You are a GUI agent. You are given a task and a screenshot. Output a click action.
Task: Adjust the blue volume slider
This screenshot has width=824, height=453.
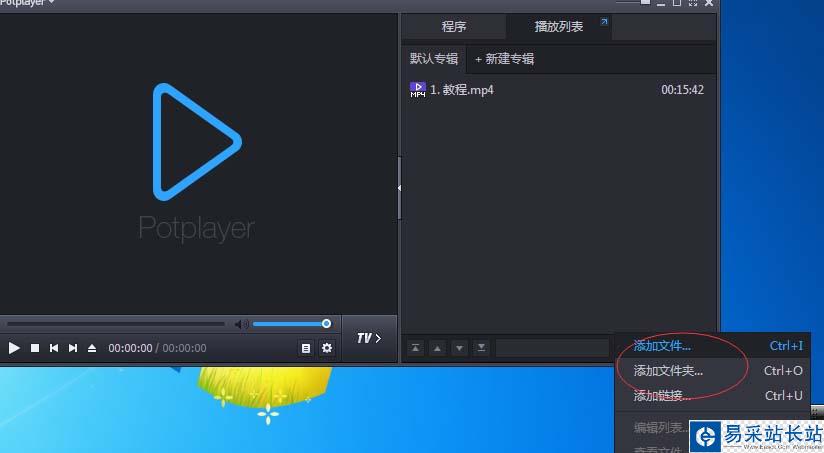point(292,324)
